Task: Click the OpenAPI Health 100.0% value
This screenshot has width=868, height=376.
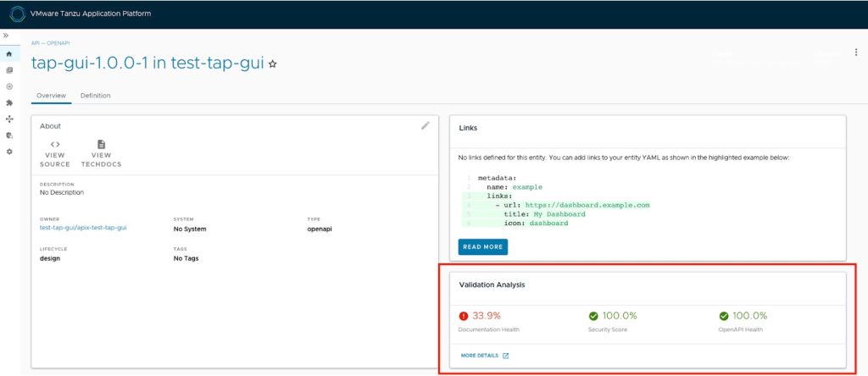Action: click(x=749, y=316)
